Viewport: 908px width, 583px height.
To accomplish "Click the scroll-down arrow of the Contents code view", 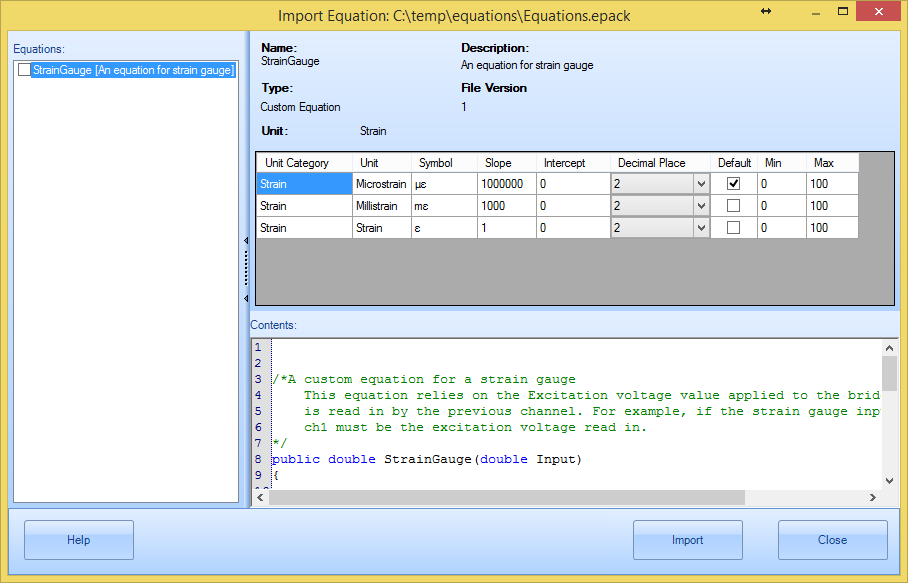I will (887, 479).
